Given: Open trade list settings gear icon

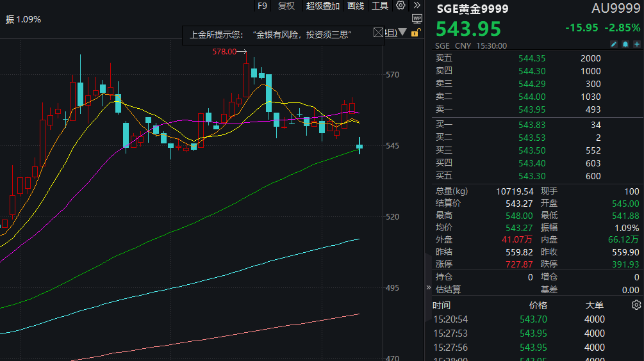Looking at the screenshot, I should point(636,305).
